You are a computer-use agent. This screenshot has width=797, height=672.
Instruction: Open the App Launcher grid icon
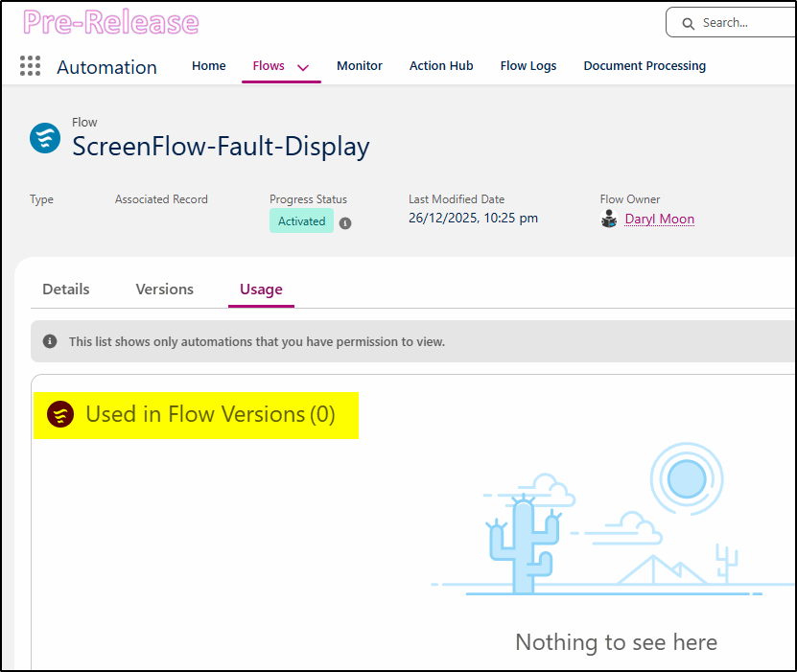30,66
